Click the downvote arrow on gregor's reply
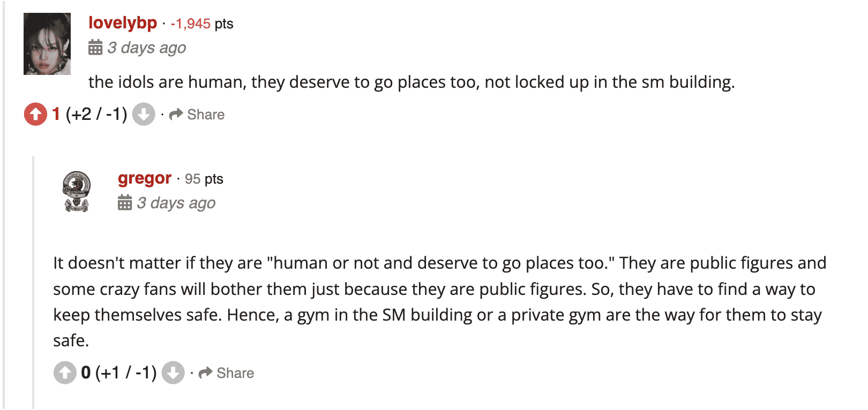This screenshot has width=868, height=410. click(174, 373)
